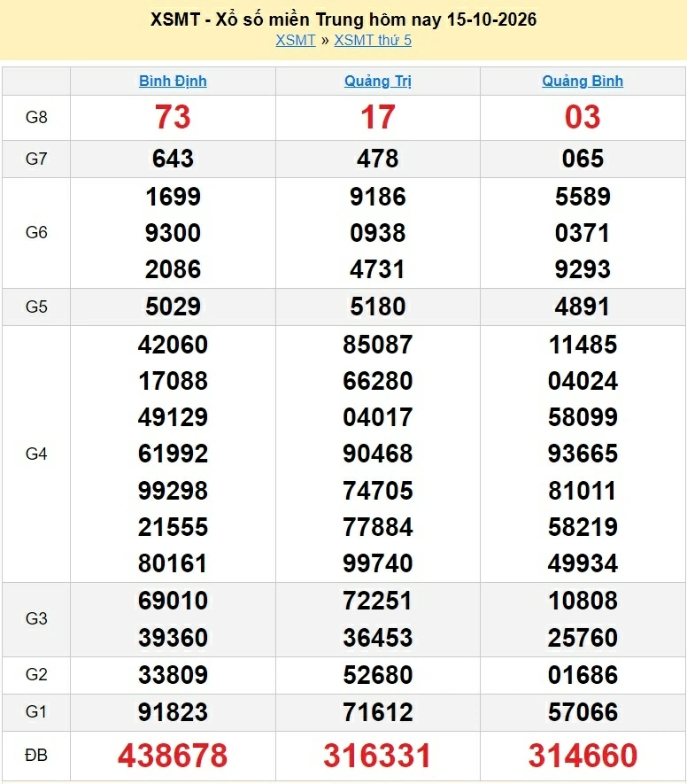Image resolution: width=687 pixels, height=784 pixels.
Task: Open the Quảng Trị province link
Action: click(x=378, y=81)
